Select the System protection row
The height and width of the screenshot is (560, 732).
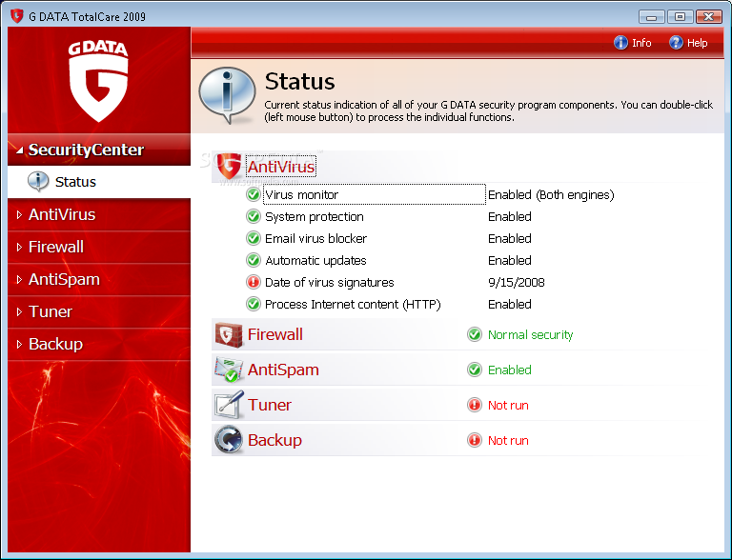pyautogui.click(x=315, y=216)
